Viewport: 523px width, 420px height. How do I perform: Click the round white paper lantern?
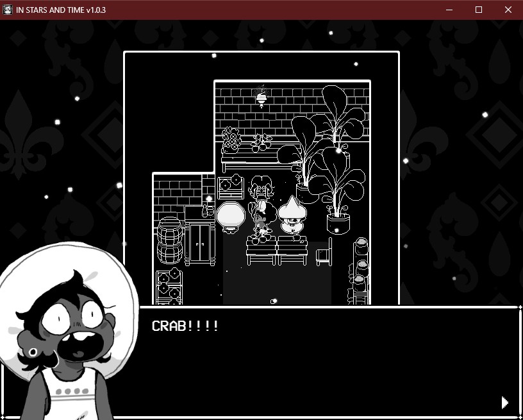(x=231, y=217)
